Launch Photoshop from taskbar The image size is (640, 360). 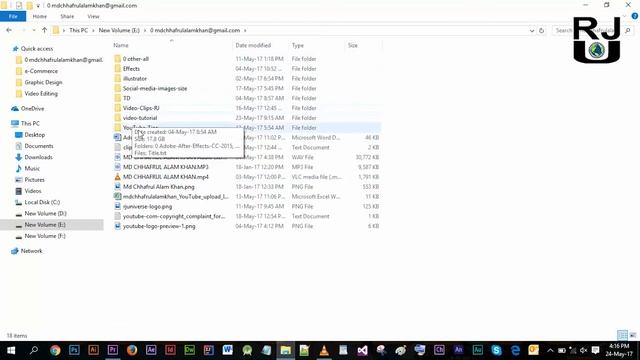(x=74, y=350)
